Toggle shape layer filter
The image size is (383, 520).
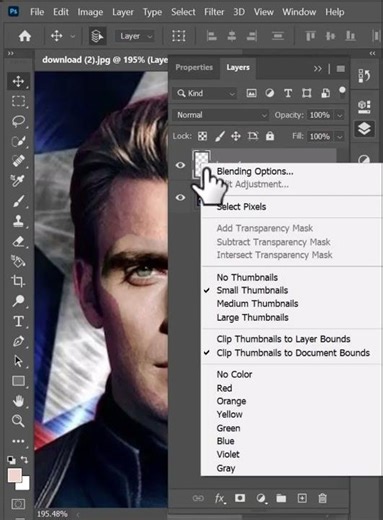(x=307, y=93)
